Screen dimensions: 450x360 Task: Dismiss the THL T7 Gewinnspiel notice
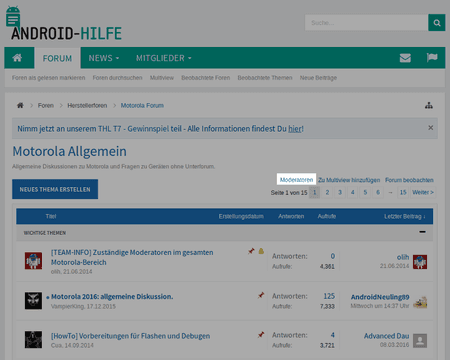(431, 128)
